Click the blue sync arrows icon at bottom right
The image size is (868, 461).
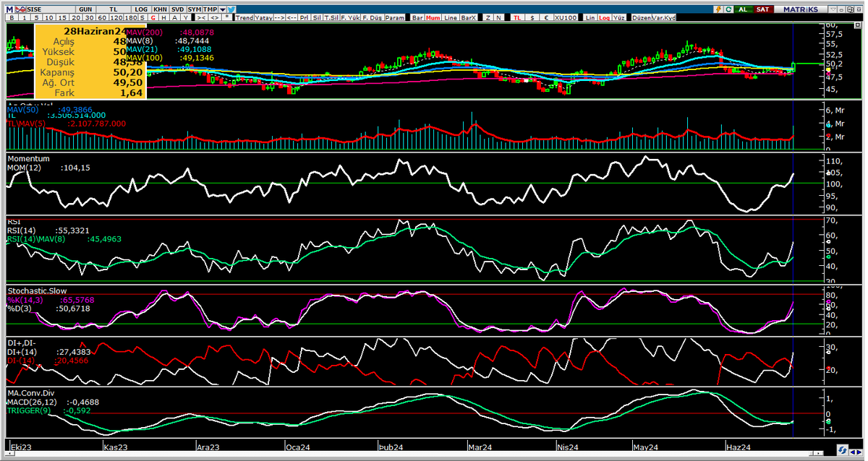[x=843, y=450]
